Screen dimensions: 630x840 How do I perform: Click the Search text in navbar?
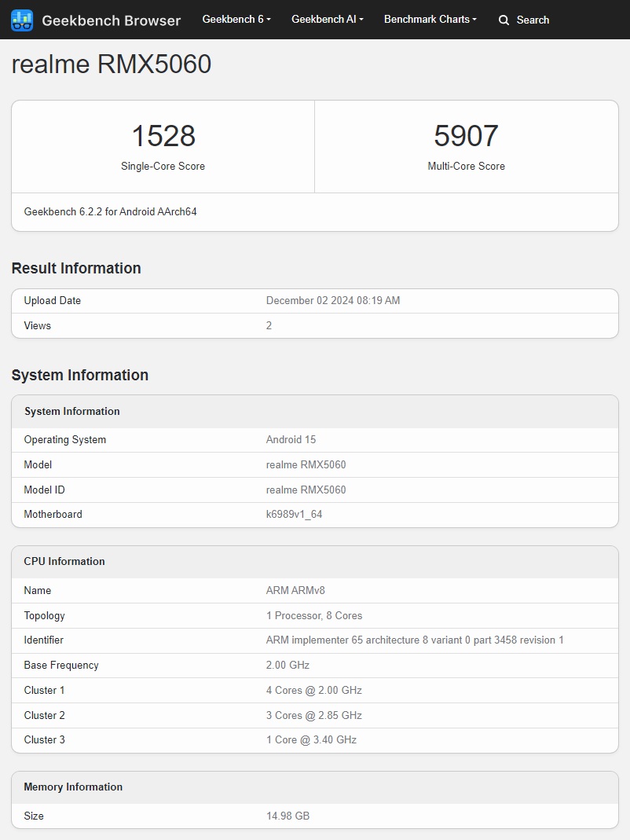pos(533,20)
